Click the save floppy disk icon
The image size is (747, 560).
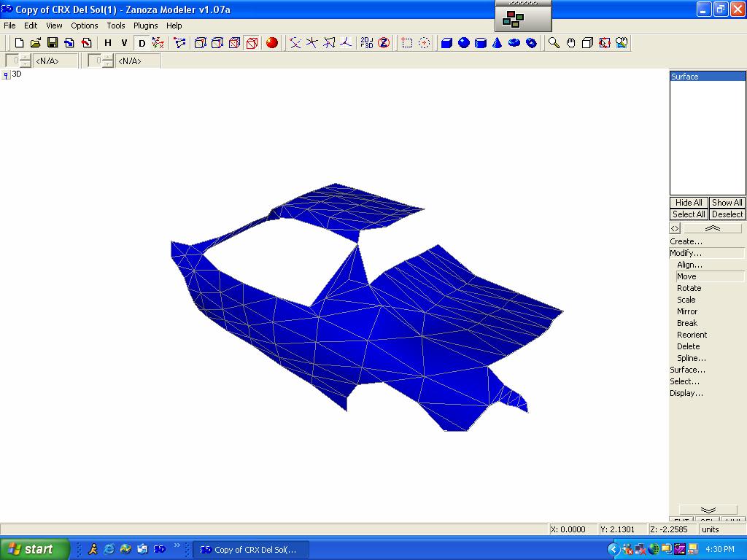coord(53,43)
